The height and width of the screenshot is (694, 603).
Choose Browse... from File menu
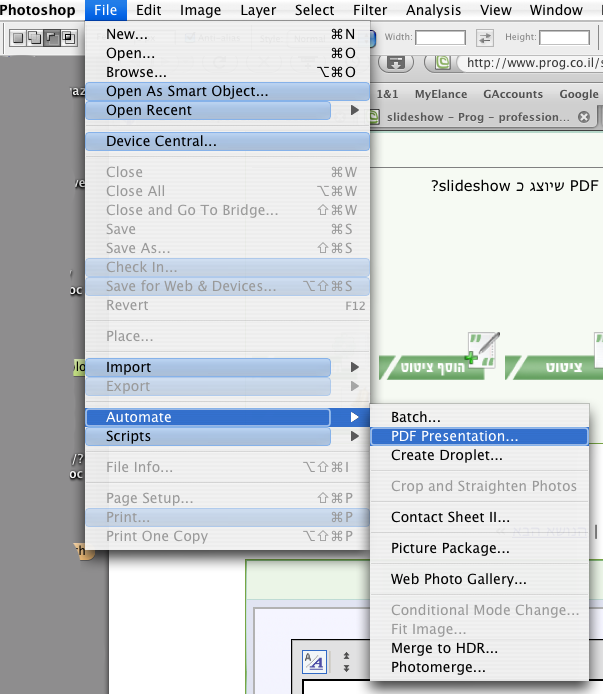tap(228, 72)
